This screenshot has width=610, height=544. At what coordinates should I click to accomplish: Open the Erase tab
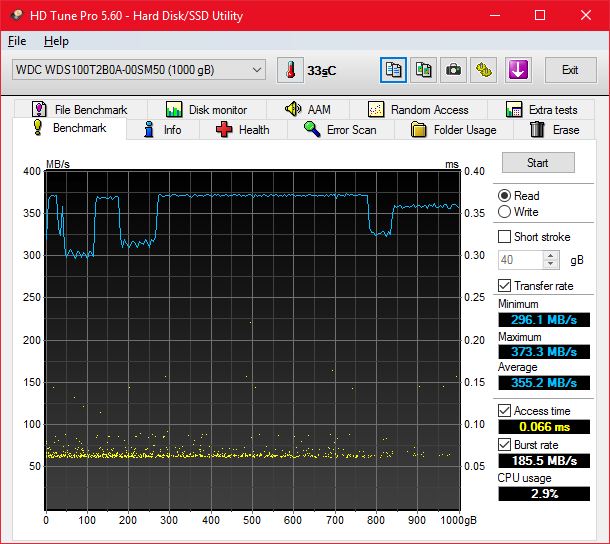pyautogui.click(x=554, y=130)
